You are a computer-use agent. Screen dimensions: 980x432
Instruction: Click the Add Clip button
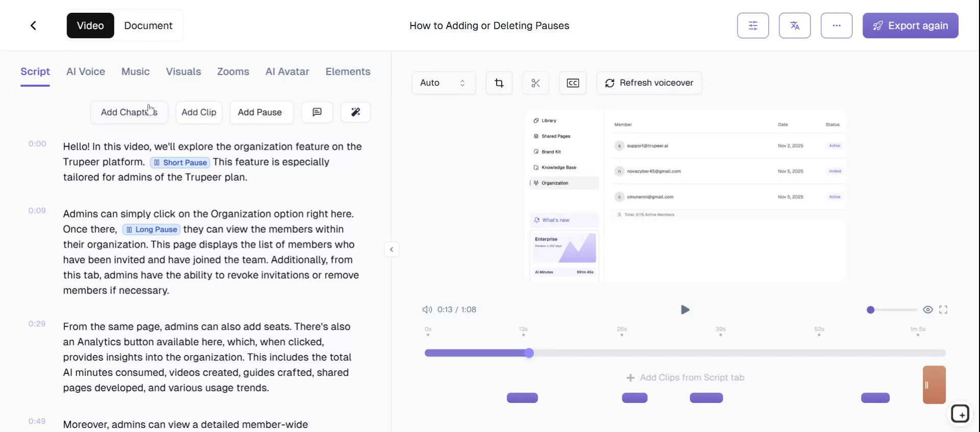199,112
